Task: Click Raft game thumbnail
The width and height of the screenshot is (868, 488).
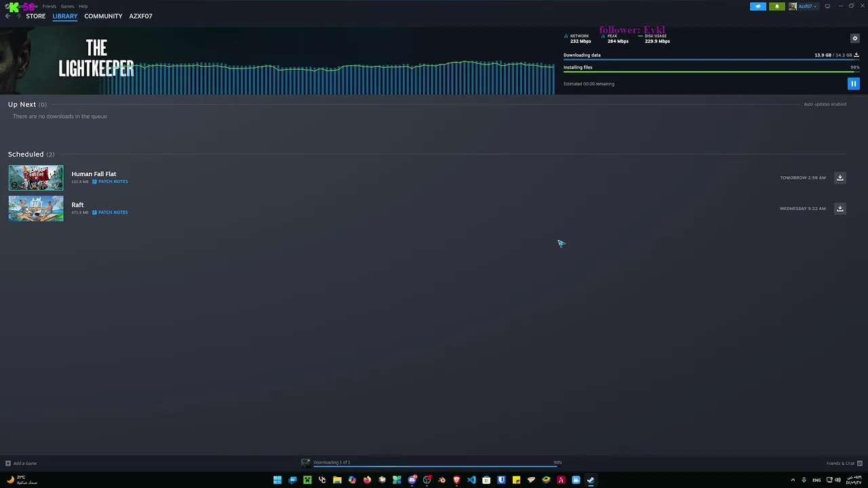Action: click(x=36, y=208)
